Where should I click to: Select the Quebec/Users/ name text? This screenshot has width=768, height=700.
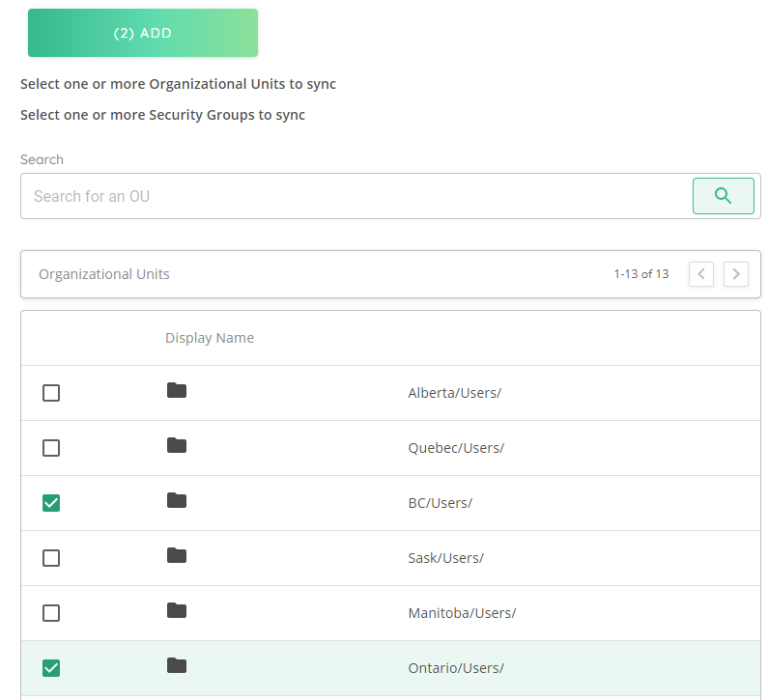click(456, 448)
